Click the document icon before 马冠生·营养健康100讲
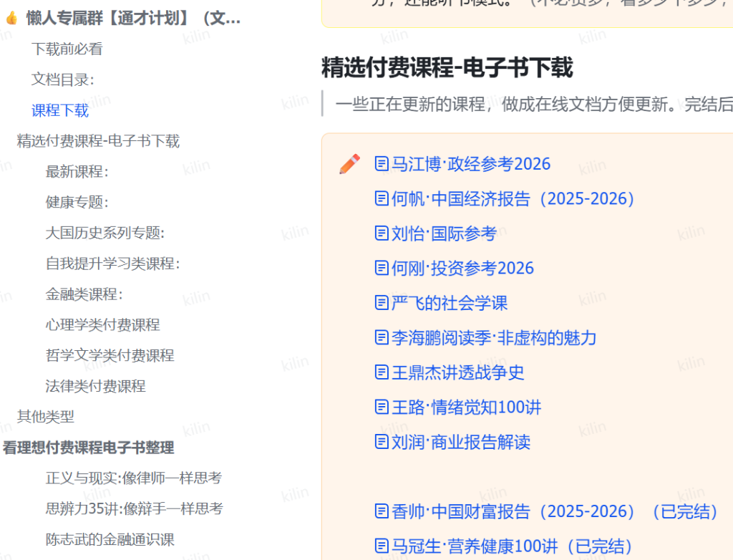 tap(381, 546)
